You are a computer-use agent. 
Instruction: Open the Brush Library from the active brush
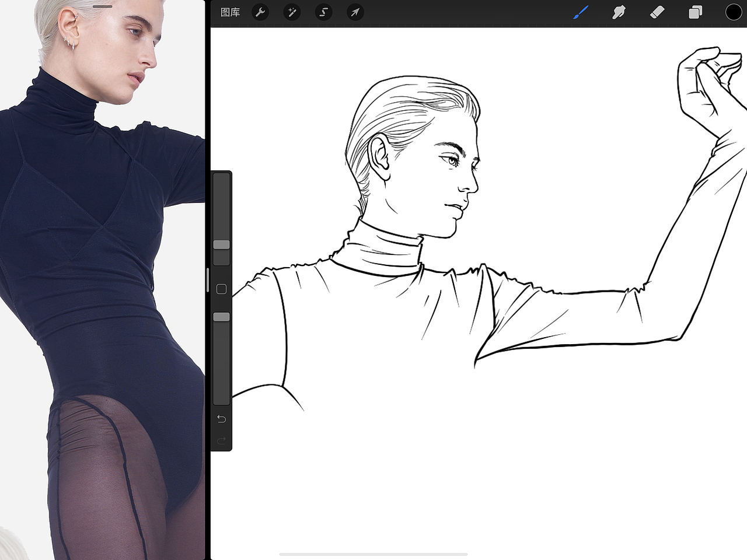(x=581, y=12)
